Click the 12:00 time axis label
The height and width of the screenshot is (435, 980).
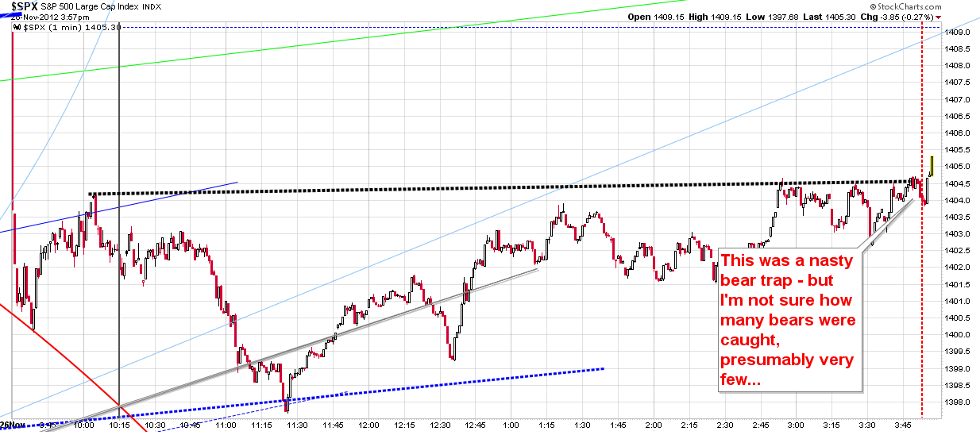(367, 425)
